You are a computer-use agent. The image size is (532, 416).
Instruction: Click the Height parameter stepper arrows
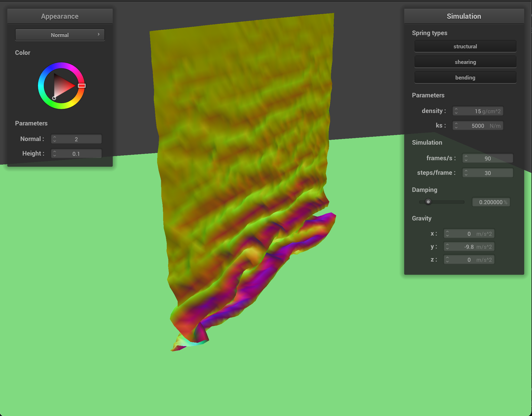[55, 153]
